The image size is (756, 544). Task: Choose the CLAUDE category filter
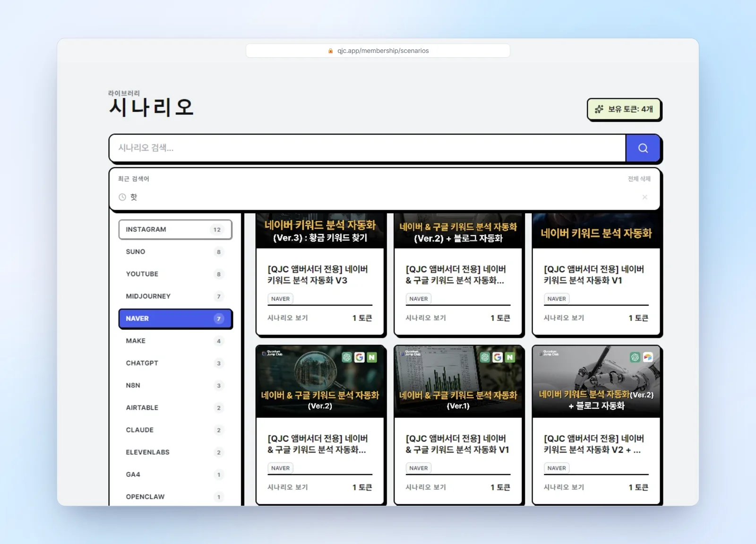tap(175, 430)
